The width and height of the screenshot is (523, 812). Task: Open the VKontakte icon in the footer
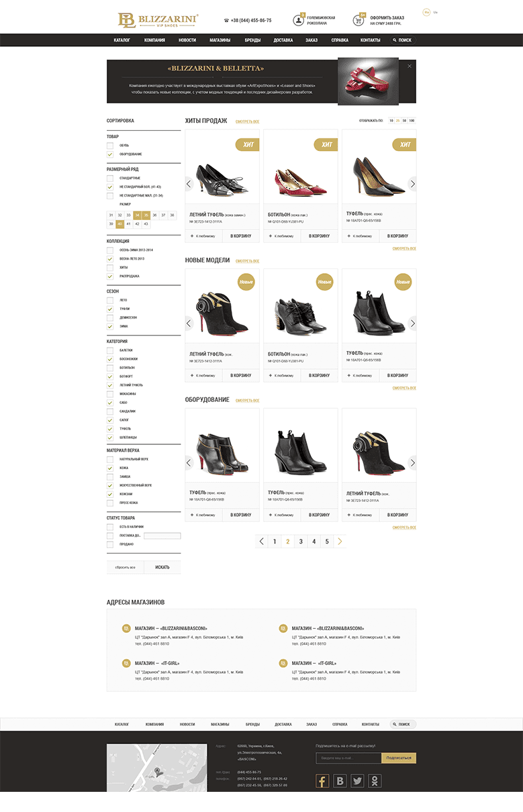[x=340, y=780]
